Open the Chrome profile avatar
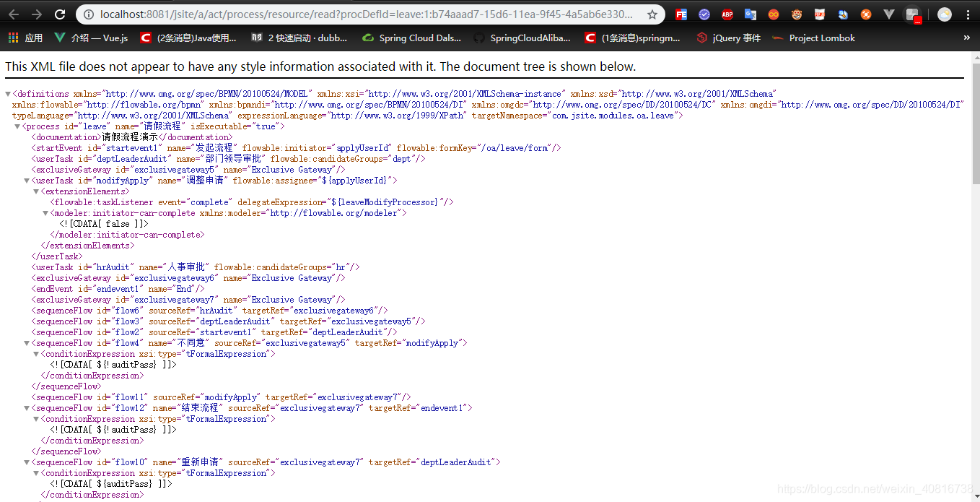 coord(945,14)
